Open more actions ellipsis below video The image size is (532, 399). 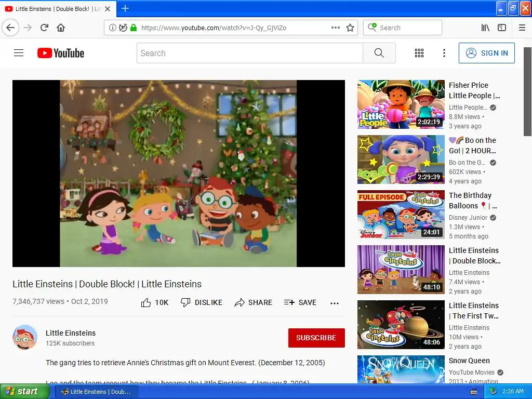pos(335,303)
